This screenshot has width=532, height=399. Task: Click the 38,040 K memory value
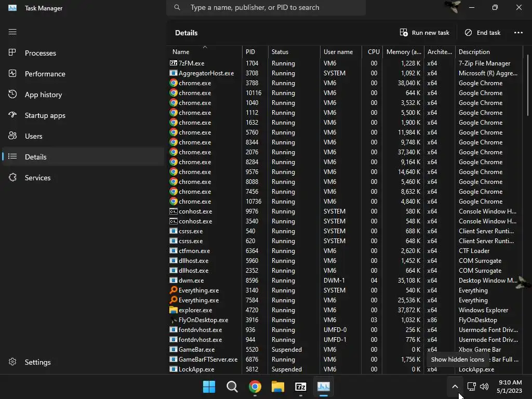(409, 83)
